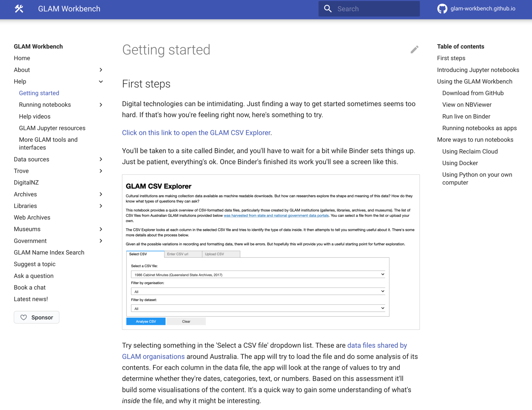
Task: Click the pencil edit page icon
Action: tap(414, 50)
